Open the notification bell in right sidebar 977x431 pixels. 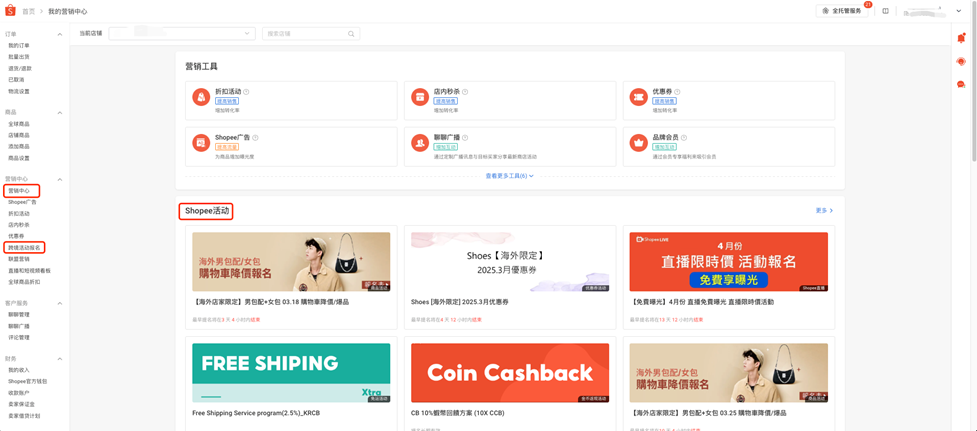point(961,39)
